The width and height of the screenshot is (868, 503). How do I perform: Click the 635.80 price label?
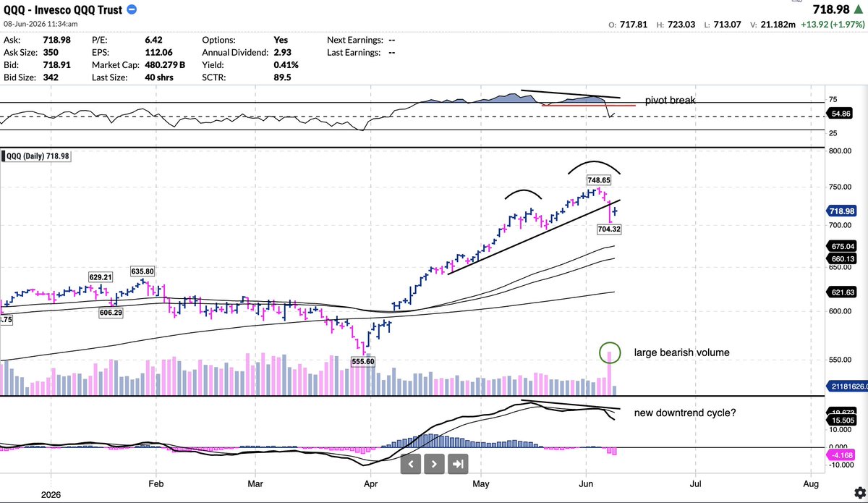click(142, 272)
